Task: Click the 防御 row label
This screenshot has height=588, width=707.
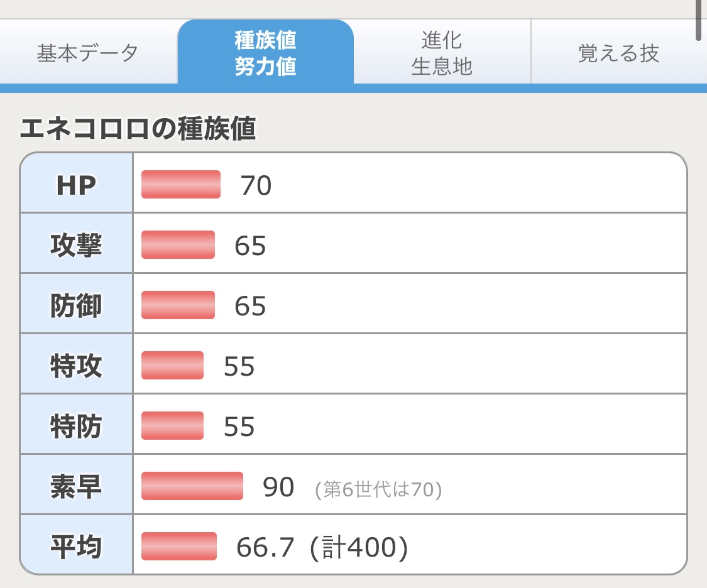Action: 76,305
